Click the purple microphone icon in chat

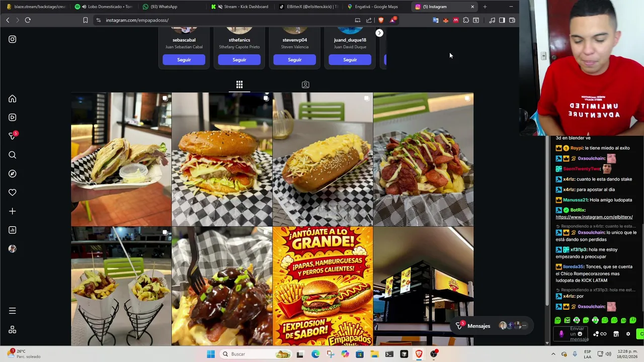(561, 334)
